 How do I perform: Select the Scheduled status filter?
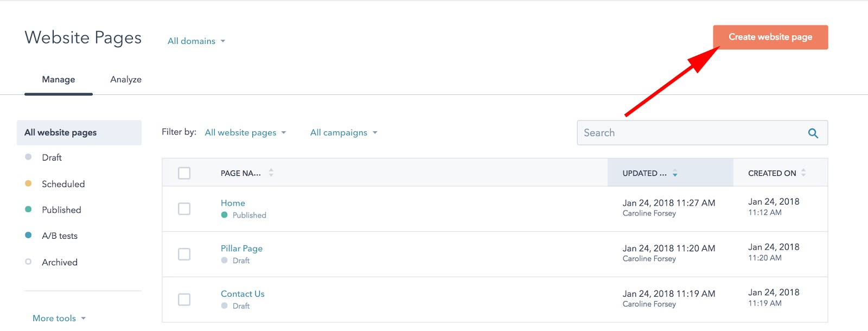click(x=63, y=184)
